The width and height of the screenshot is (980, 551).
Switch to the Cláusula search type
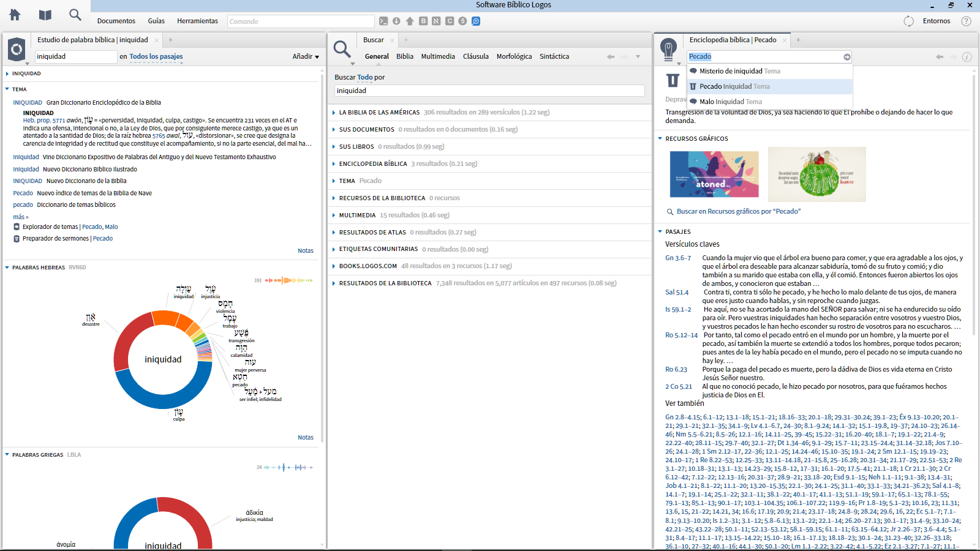coord(476,56)
